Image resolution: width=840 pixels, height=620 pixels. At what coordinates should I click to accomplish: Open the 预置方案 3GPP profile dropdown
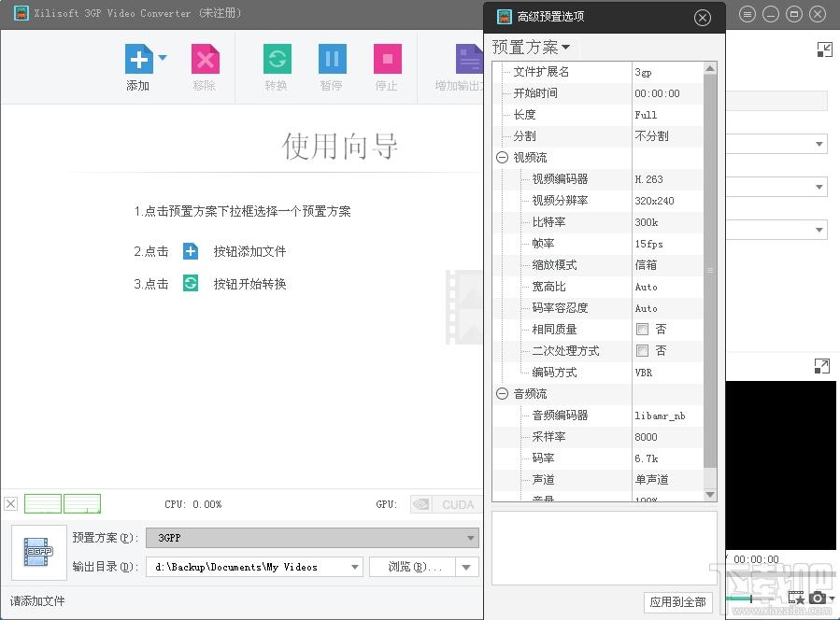[x=312, y=538]
